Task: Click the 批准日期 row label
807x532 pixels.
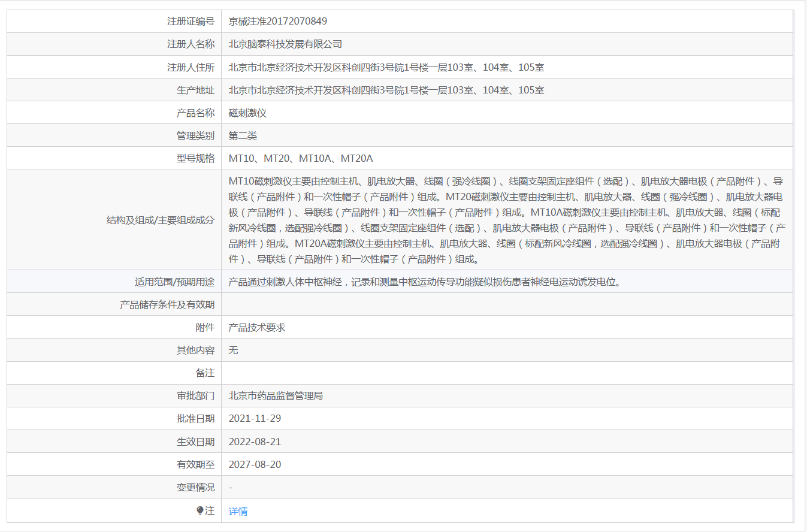Action: click(195, 419)
